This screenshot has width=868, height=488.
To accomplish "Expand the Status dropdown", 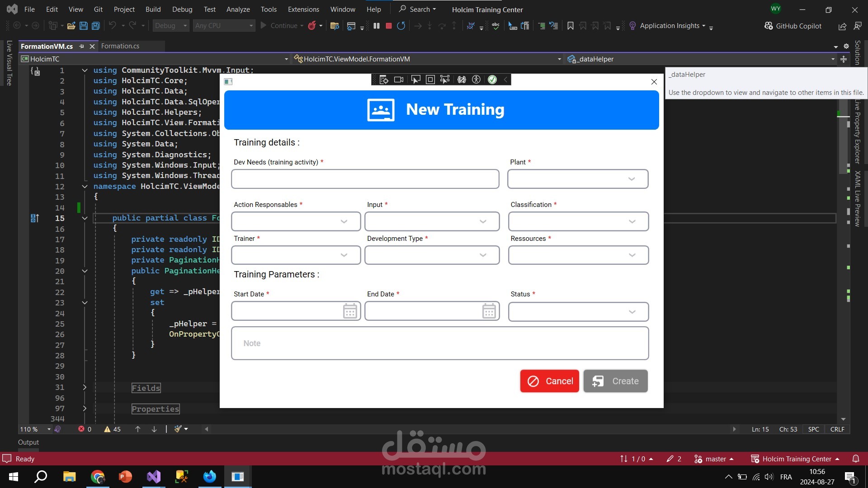I will click(x=579, y=312).
